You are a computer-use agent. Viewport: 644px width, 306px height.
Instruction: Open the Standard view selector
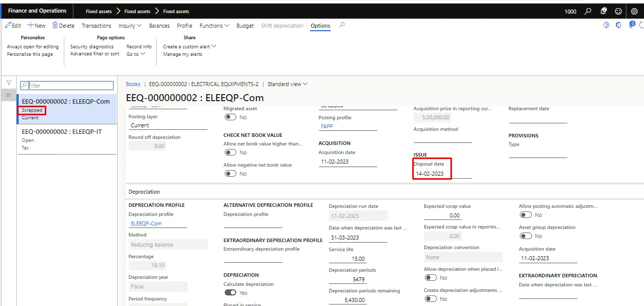[x=288, y=84]
